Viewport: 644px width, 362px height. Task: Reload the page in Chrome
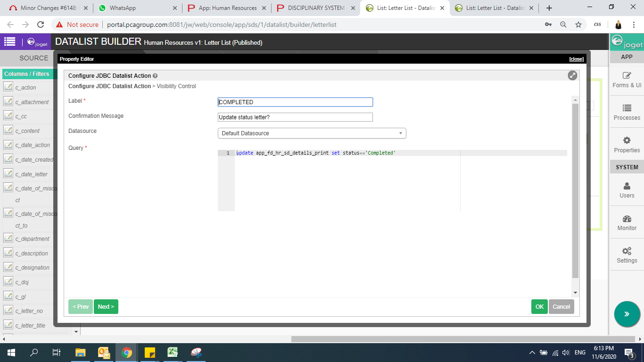point(41,25)
